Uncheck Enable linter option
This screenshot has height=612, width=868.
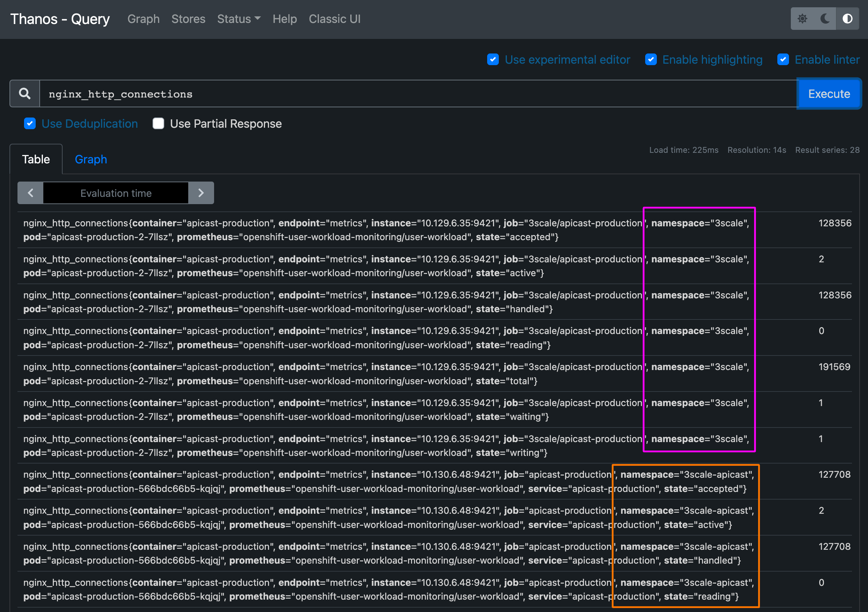783,60
